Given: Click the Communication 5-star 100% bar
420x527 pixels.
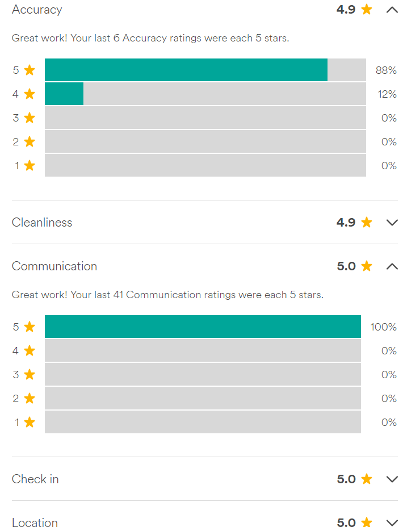Looking at the screenshot, I should (x=203, y=327).
